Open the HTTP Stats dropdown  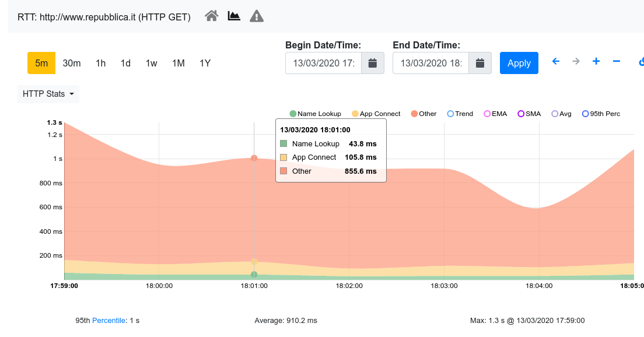[x=48, y=93]
